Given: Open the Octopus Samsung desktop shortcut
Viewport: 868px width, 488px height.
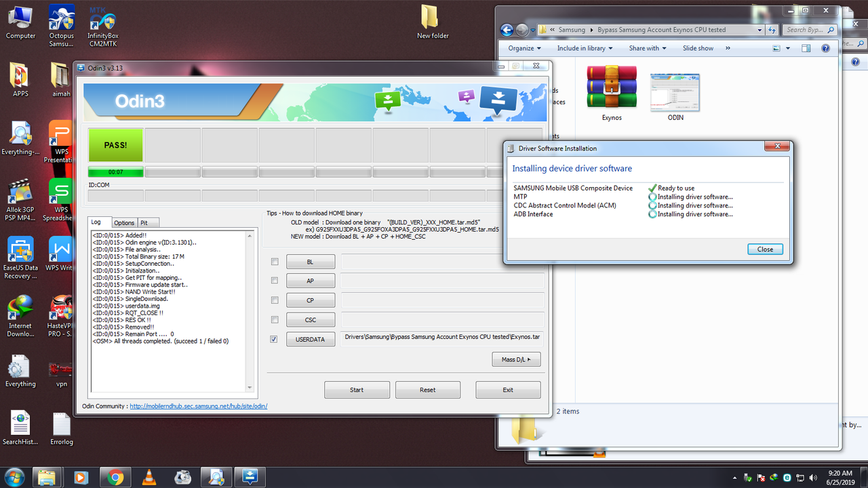Looking at the screenshot, I should 61,26.
